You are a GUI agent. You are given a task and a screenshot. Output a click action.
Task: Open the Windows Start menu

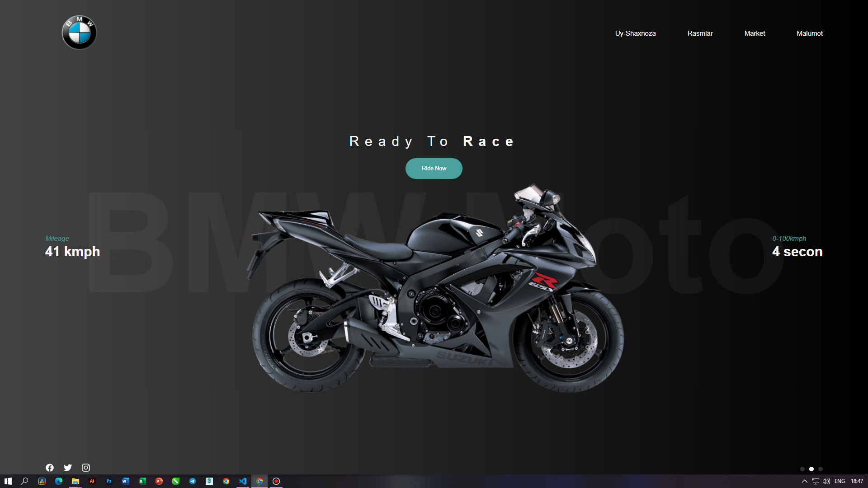[8, 481]
